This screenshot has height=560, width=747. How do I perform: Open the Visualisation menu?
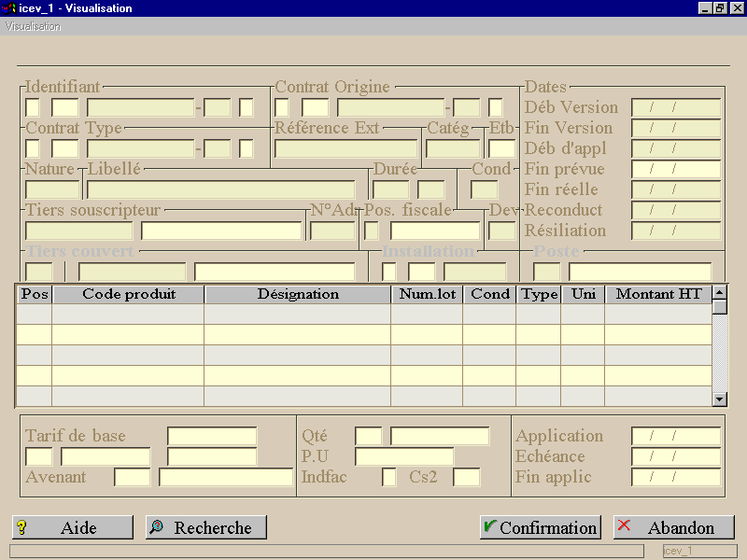tap(33, 27)
